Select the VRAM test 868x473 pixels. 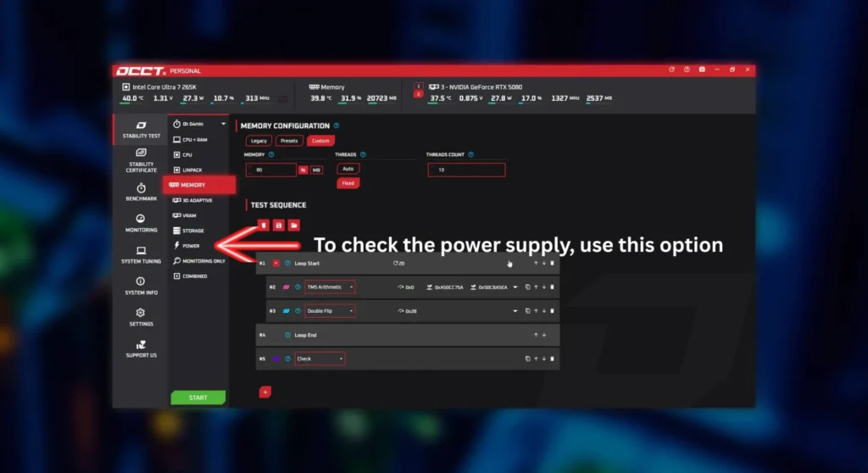(x=185, y=215)
